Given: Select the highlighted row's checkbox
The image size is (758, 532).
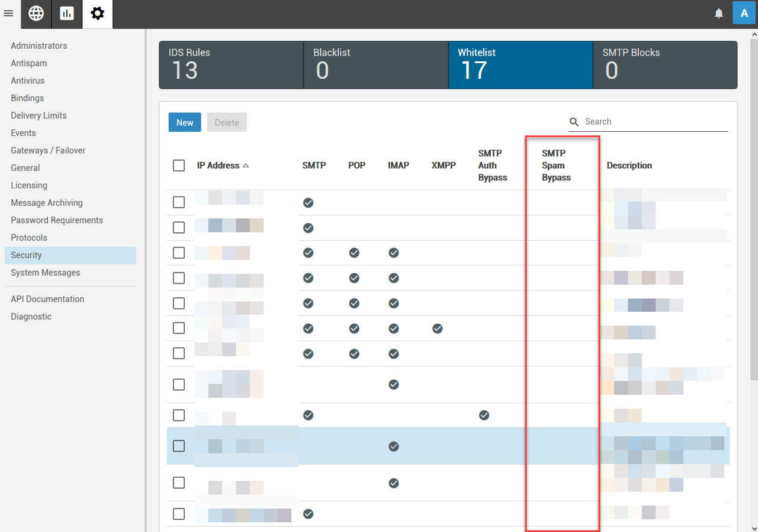Looking at the screenshot, I should [x=179, y=446].
